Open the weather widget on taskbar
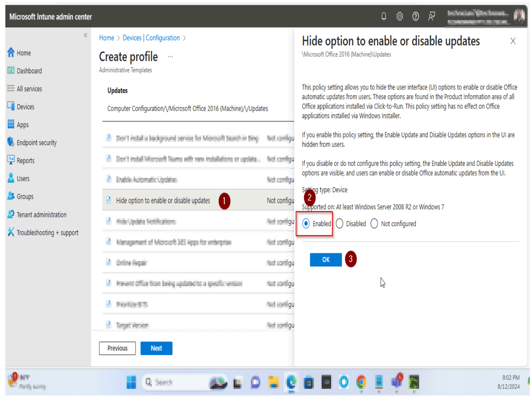The height and width of the screenshot is (403, 532). pos(27,382)
